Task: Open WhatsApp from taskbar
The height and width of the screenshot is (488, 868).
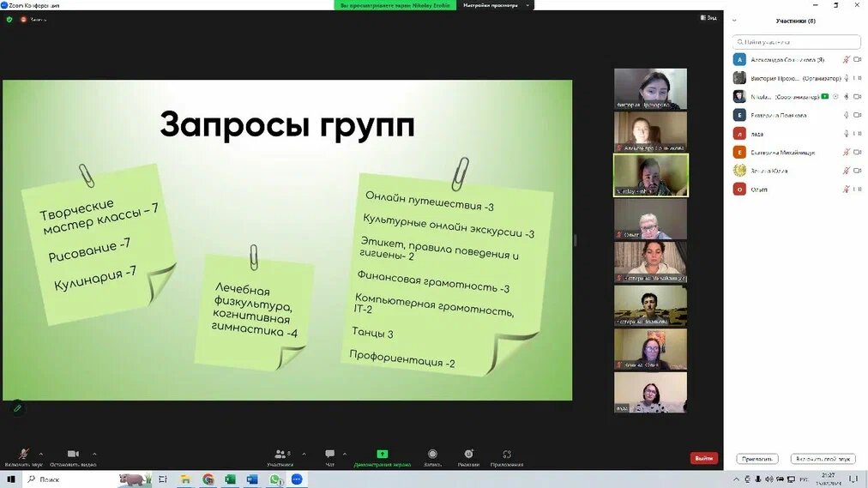Action: pos(275,479)
